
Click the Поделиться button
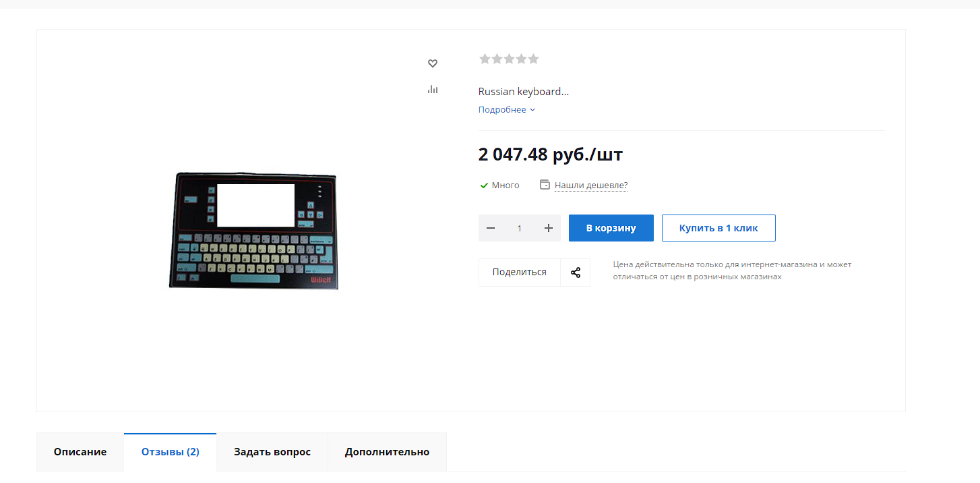click(x=520, y=273)
